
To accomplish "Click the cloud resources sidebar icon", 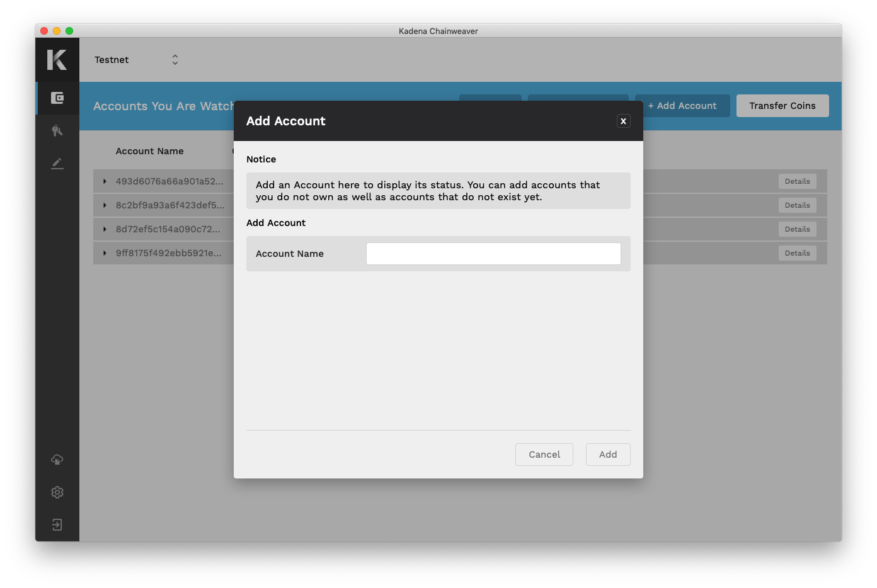I will click(57, 460).
